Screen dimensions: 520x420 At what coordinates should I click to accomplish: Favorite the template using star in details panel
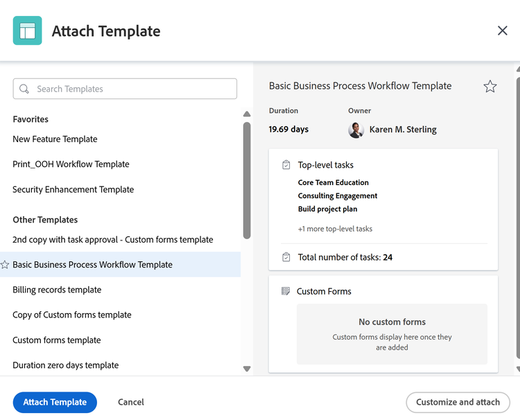click(489, 86)
